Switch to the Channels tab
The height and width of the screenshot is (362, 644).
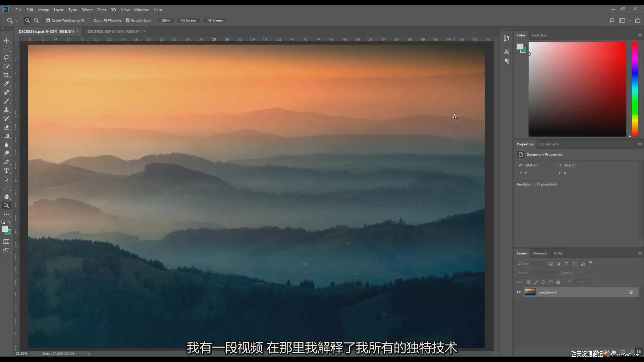[540, 253]
